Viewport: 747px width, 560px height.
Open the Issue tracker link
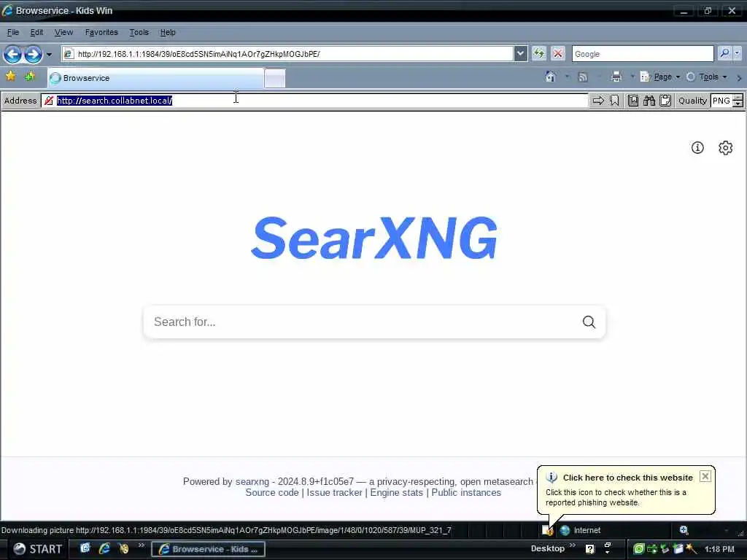(334, 493)
